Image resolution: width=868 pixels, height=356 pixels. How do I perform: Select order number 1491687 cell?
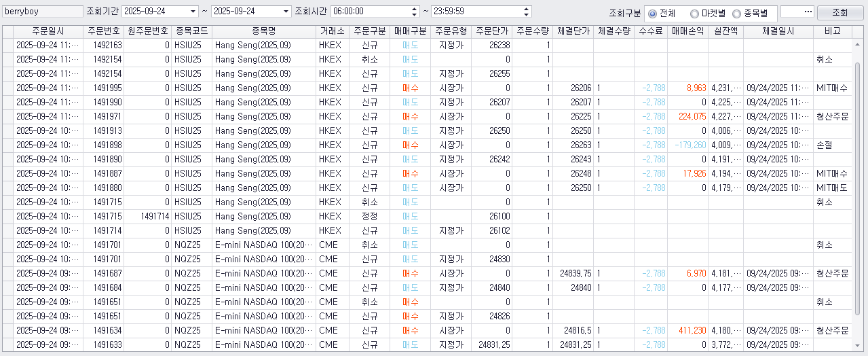coord(104,273)
